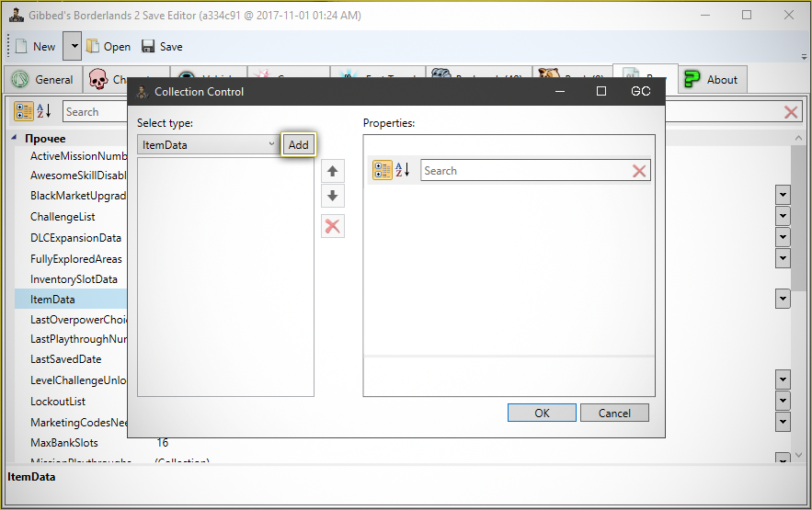This screenshot has height=510, width=812.
Task: Open dropdown on BlackMarketUpgrades row
Action: (x=783, y=195)
